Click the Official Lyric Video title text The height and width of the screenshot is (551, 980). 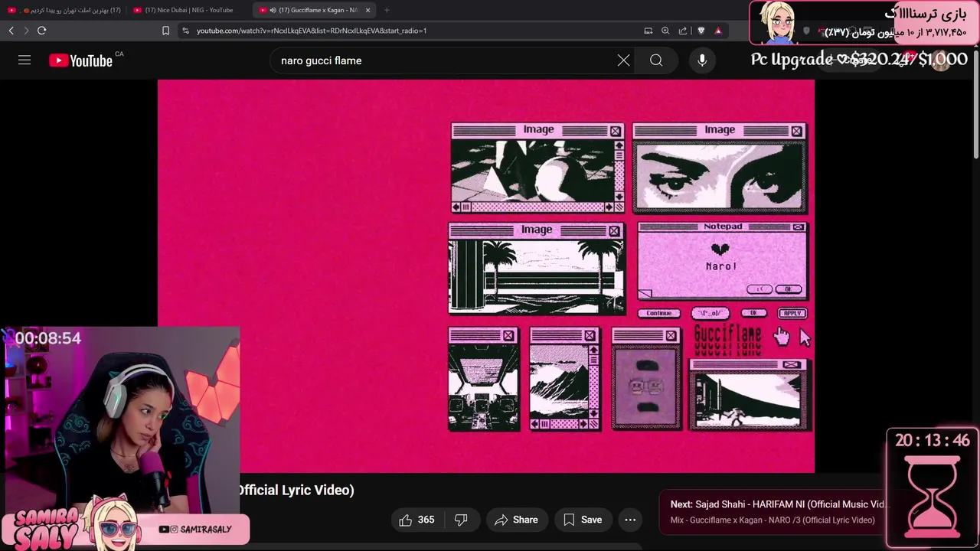pyautogui.click(x=296, y=490)
